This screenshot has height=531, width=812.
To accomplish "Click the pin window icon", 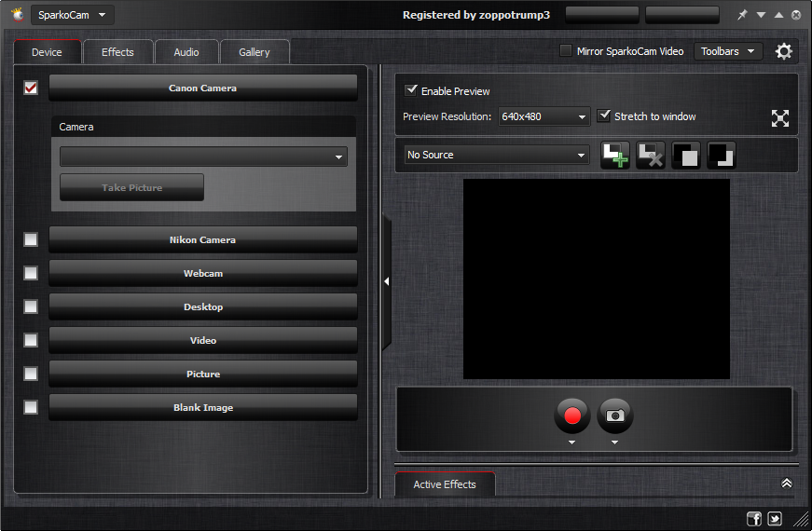I will click(x=742, y=15).
